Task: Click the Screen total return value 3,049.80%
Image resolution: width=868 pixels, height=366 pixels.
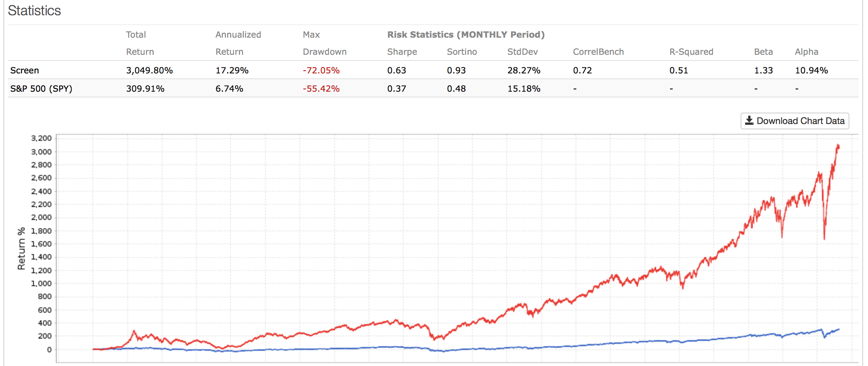Action: pyautogui.click(x=149, y=70)
